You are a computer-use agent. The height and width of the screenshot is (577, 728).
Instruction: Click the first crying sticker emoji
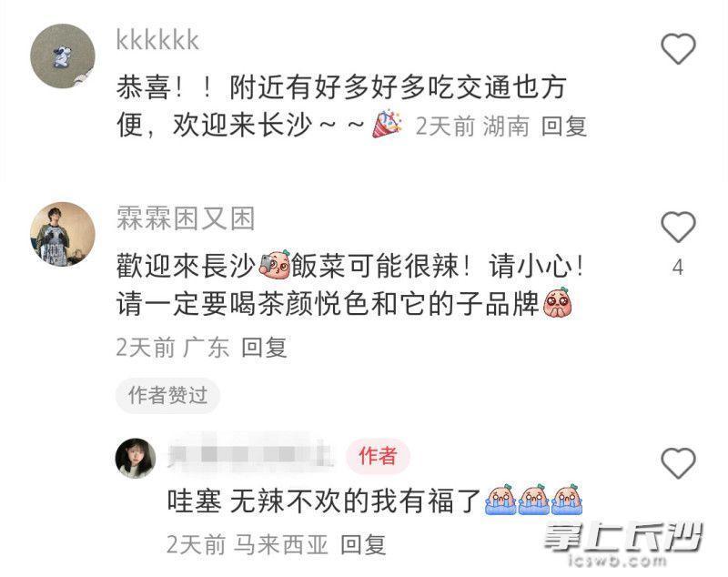[x=500, y=500]
